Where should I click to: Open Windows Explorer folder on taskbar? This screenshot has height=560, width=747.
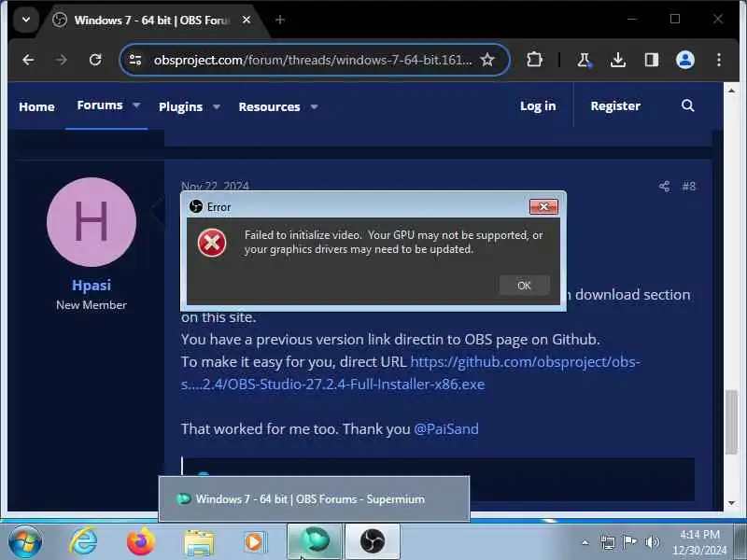click(x=199, y=543)
